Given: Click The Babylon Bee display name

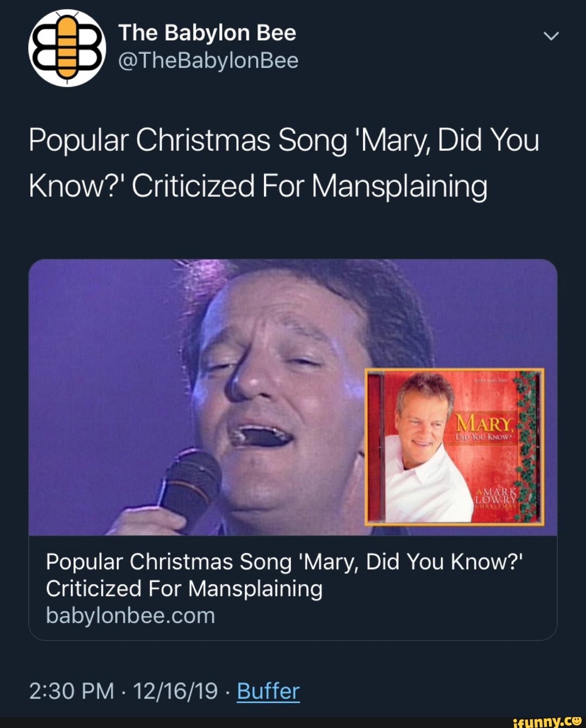Looking at the screenshot, I should pos(207,33).
